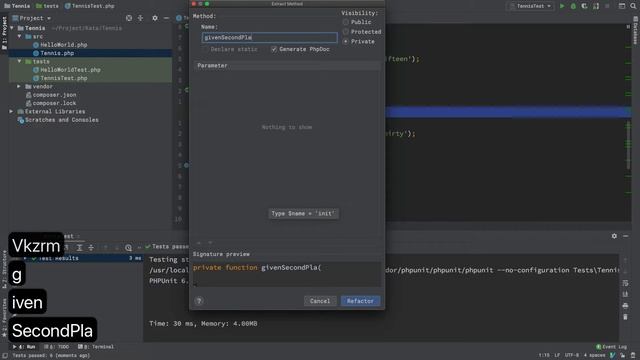Click tests breadcrumb in navigation bar
Image resolution: width=640 pixels, height=360 pixels.
(x=47, y=6)
